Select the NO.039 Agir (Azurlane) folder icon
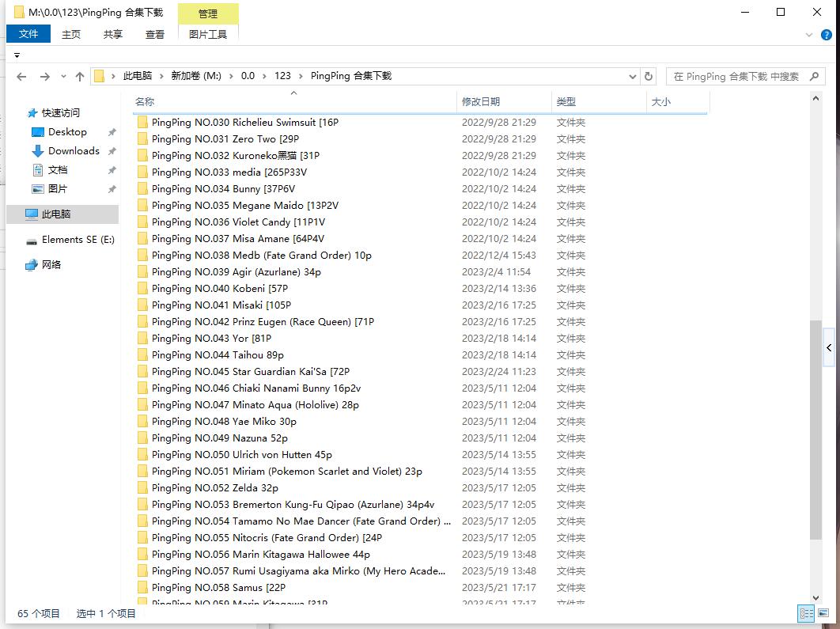The width and height of the screenshot is (840, 629). (142, 271)
